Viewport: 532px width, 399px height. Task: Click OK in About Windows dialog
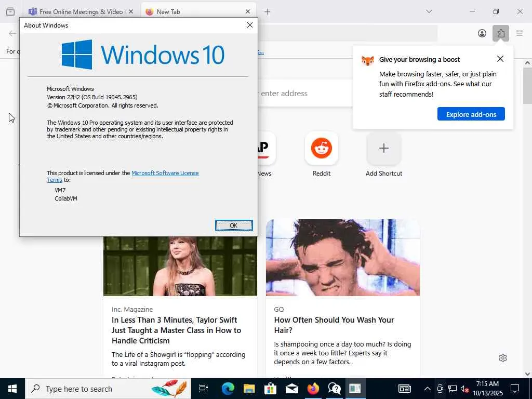[x=234, y=225]
